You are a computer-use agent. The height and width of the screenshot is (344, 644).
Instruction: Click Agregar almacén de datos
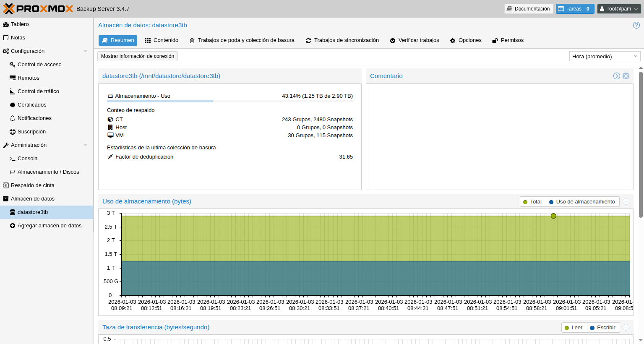49,226
